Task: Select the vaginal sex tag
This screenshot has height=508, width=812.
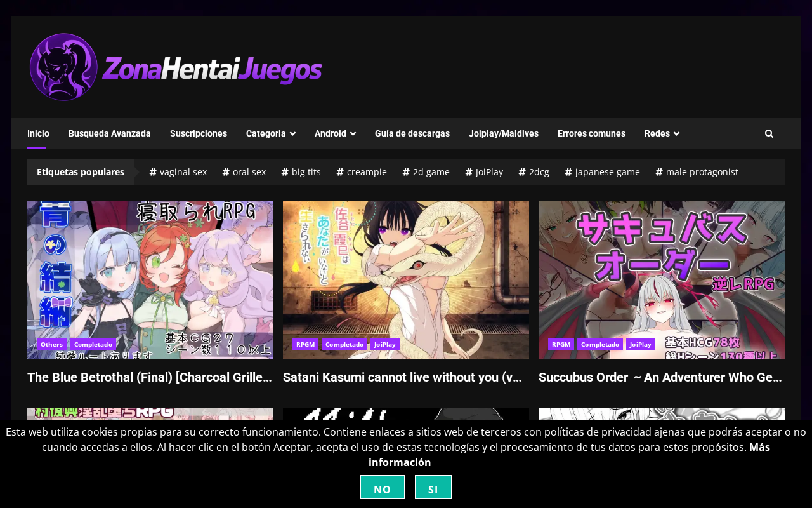Action: 178,172
